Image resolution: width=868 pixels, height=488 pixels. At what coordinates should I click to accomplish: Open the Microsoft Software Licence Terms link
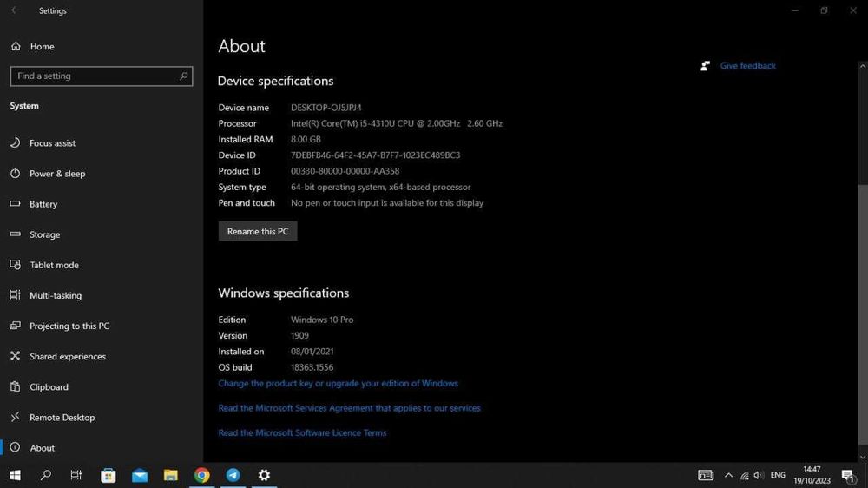[x=302, y=432]
